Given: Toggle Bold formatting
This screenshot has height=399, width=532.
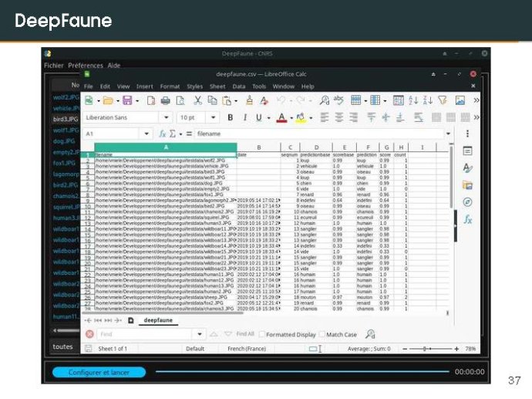Looking at the screenshot, I should coord(230,117).
